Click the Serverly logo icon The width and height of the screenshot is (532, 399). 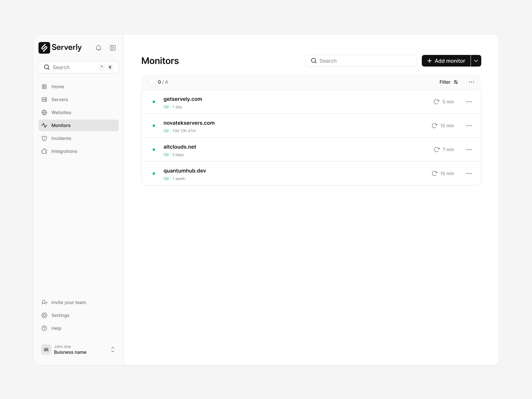click(44, 48)
